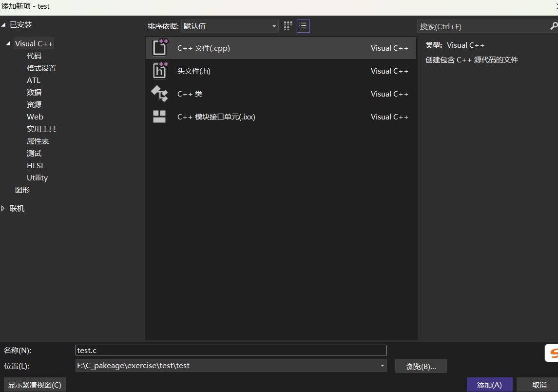Click the search magnifier icon
Viewport: 558px width, 392px height.
click(554, 26)
